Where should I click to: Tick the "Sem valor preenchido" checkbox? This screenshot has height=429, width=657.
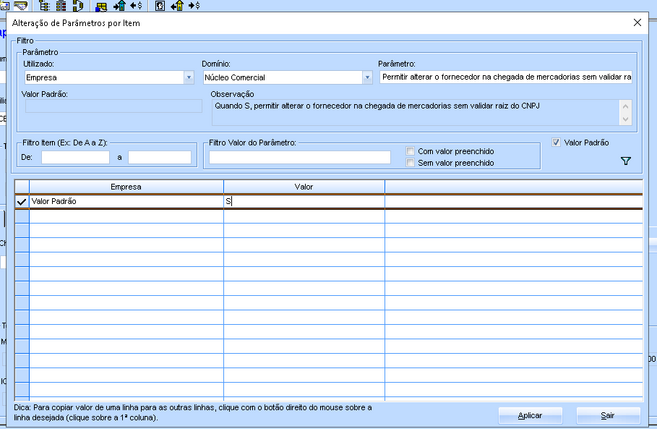[x=411, y=162]
